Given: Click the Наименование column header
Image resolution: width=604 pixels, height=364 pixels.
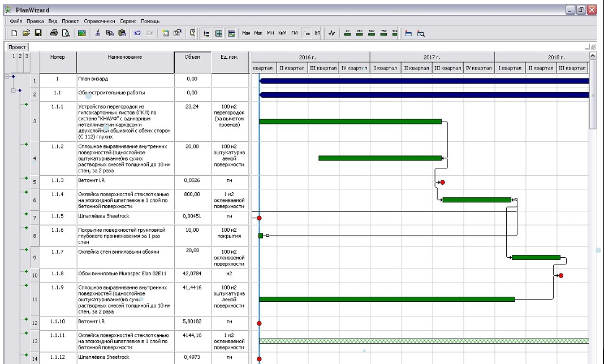Looking at the screenshot, I should (x=125, y=62).
